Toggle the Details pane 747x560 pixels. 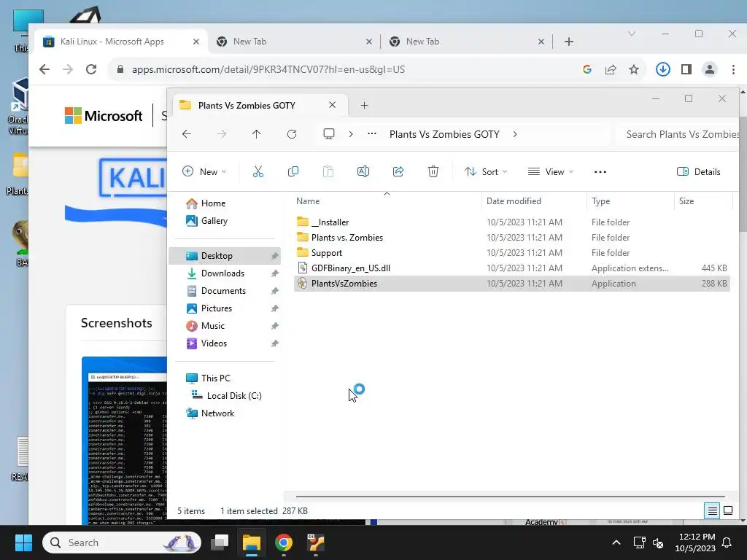[x=699, y=172]
